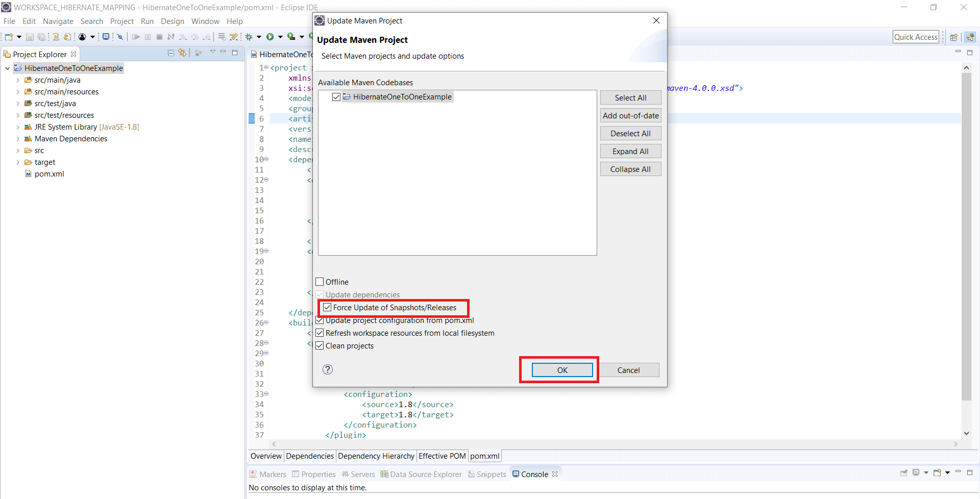Click the Step Return toolbar icon

(207, 37)
